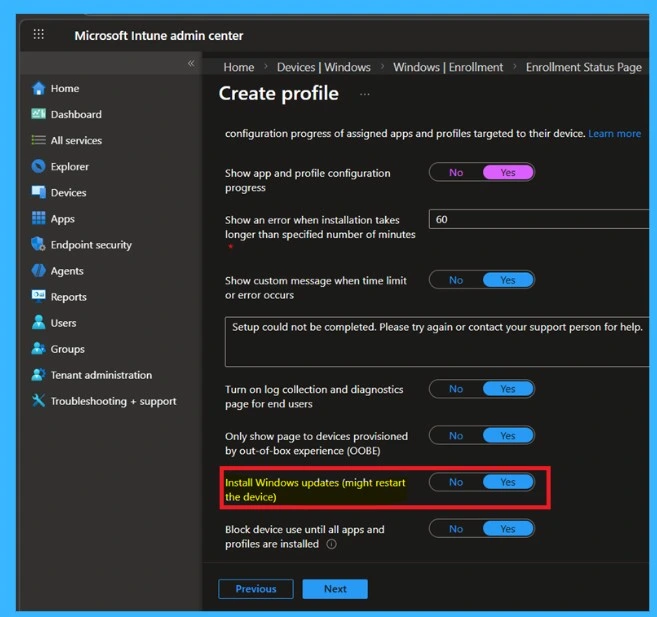
Task: Open Home from the sidebar menu
Action: point(65,88)
